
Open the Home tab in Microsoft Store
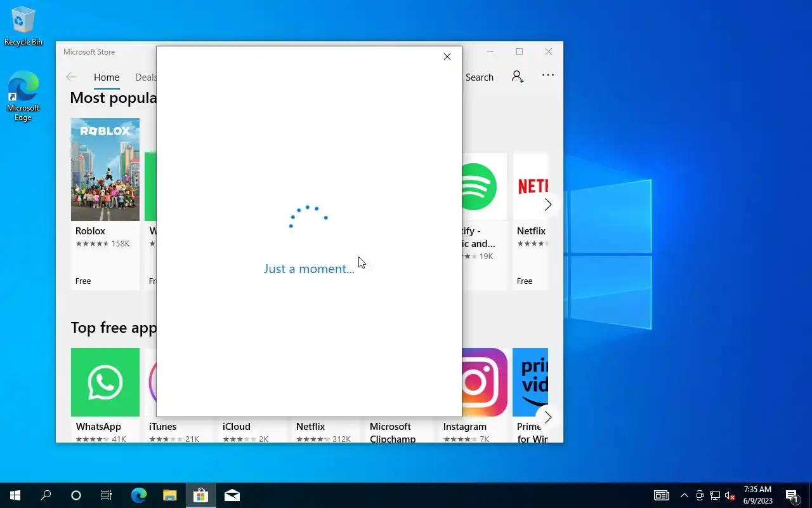pos(107,77)
